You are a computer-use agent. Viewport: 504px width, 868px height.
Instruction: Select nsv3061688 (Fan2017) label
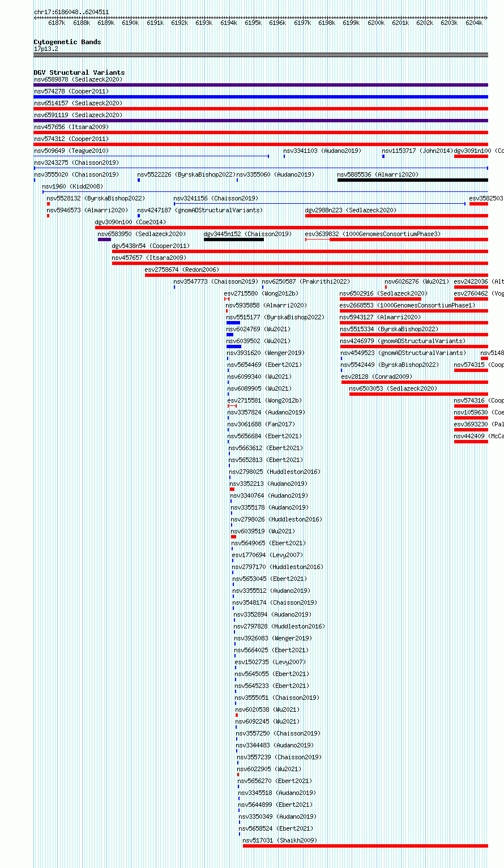point(261,425)
